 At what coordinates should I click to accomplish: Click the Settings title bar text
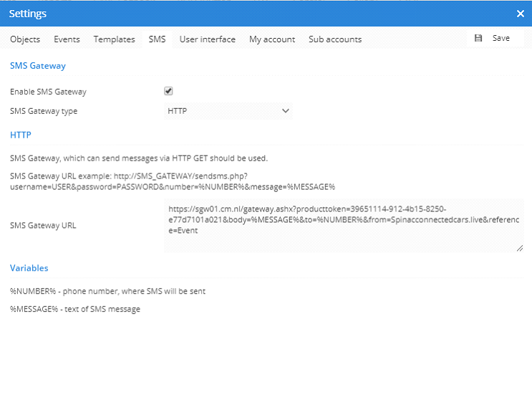(27, 14)
